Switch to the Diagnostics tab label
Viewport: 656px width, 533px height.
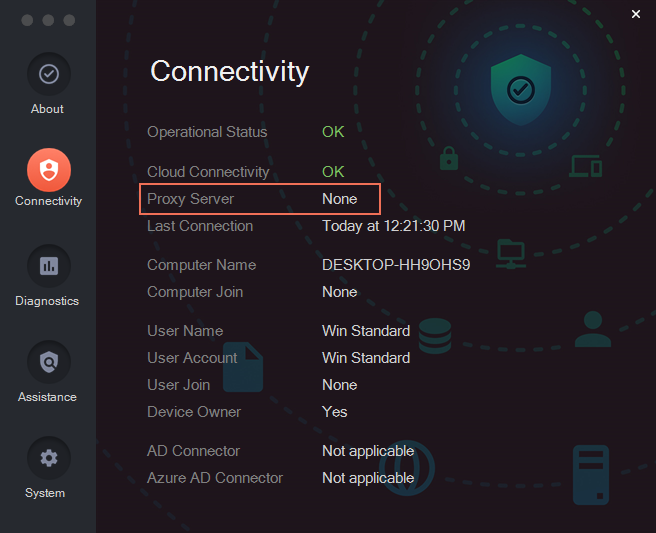click(47, 301)
